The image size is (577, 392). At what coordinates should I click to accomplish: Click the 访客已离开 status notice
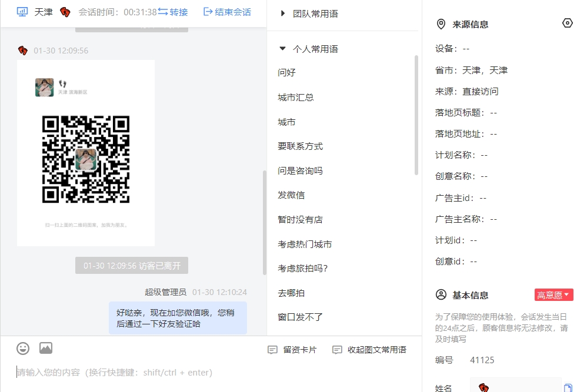click(132, 266)
